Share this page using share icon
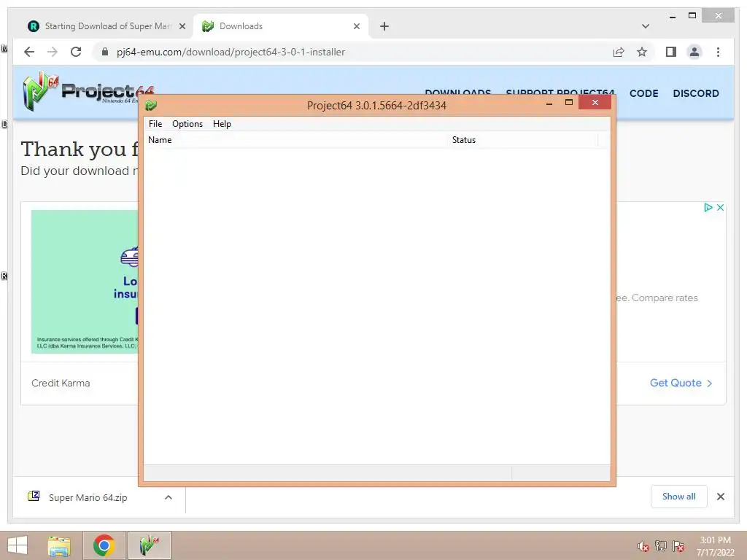 [x=619, y=52]
